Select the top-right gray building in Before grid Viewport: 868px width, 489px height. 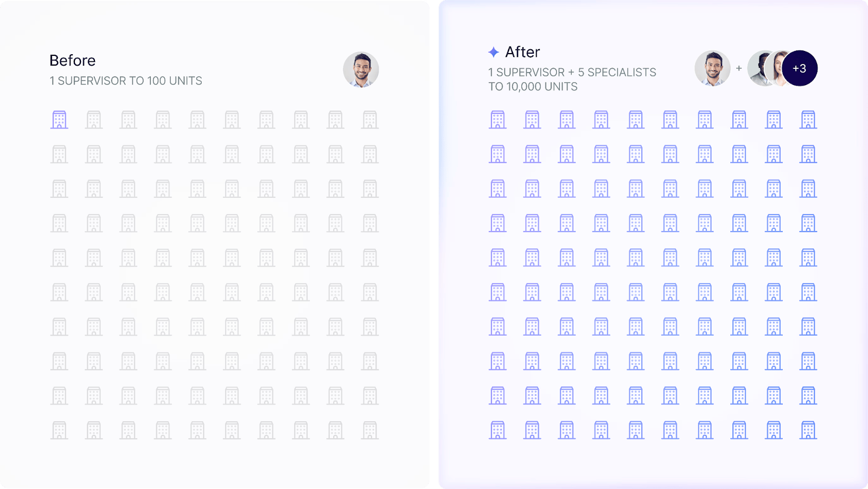click(x=370, y=120)
